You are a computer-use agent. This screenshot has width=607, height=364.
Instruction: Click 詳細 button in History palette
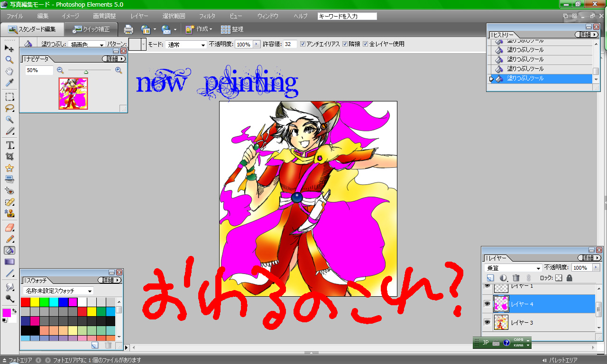[587, 35]
